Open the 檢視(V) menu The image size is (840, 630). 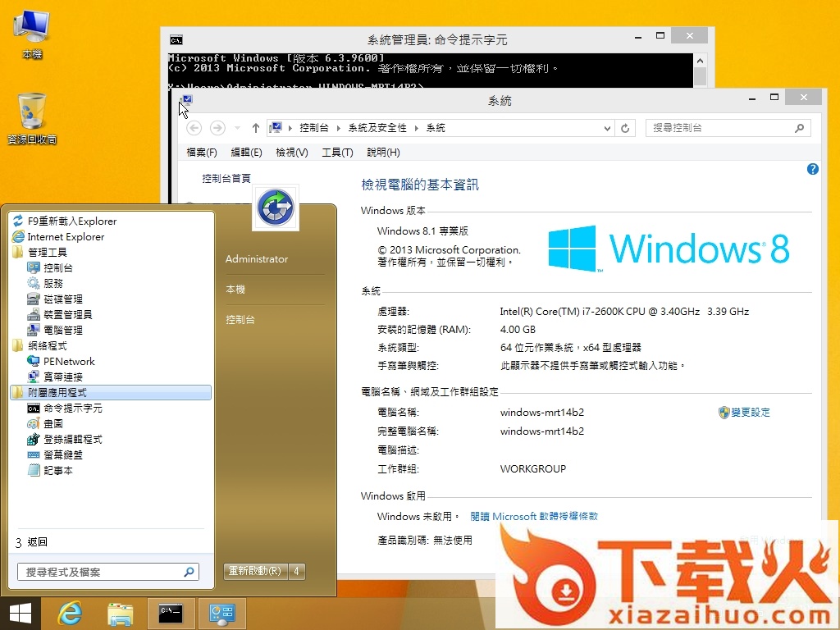pyautogui.click(x=291, y=152)
